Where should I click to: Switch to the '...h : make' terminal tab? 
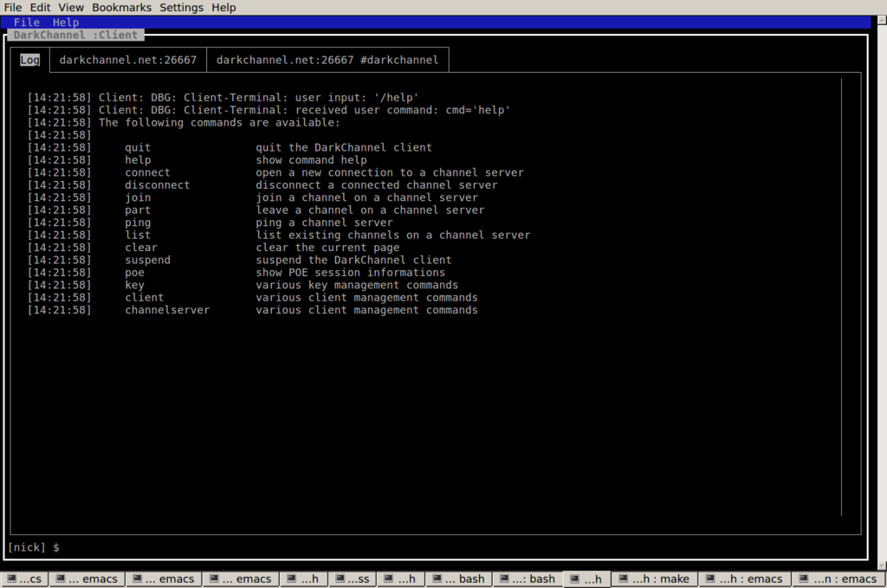(x=655, y=579)
